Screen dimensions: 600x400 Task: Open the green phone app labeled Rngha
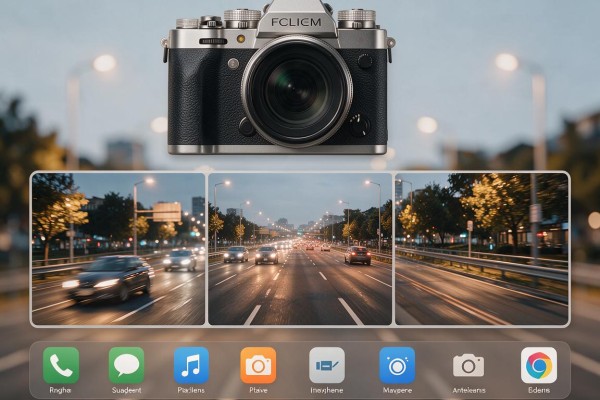coord(61,365)
